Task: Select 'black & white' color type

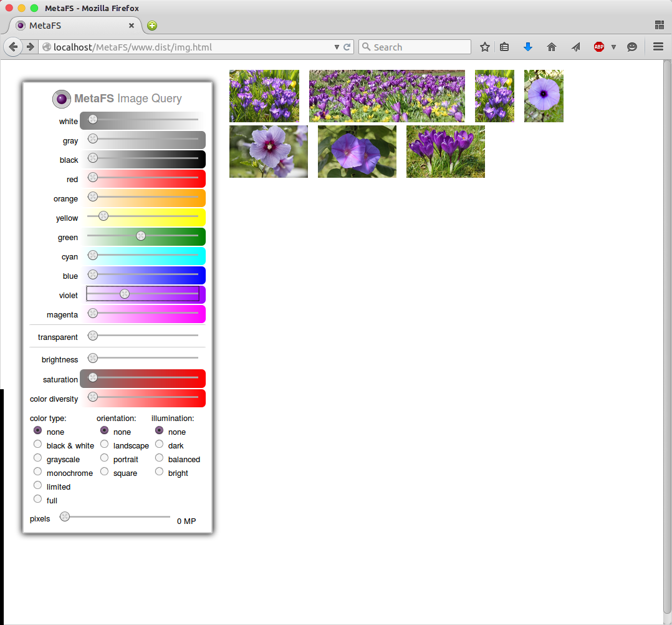Action: click(37, 444)
